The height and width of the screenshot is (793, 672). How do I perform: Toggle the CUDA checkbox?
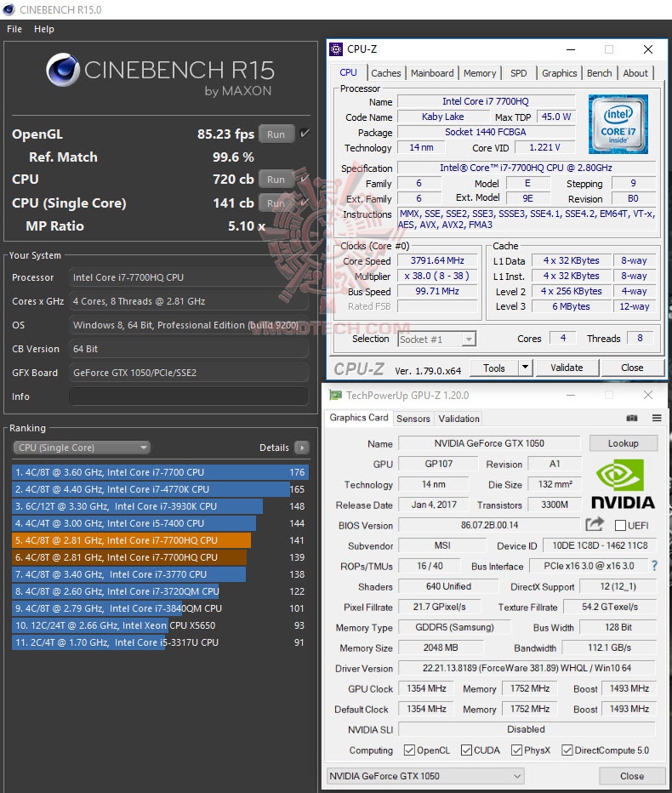(x=467, y=750)
